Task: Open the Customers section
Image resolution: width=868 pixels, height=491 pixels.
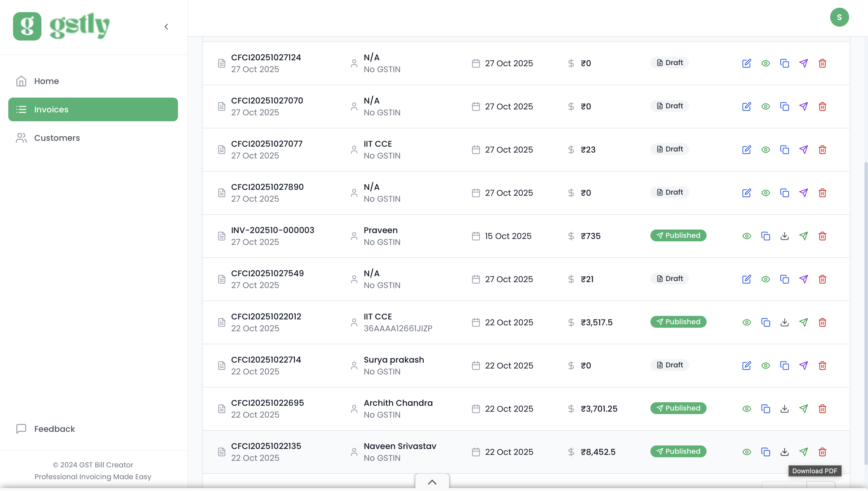Action: point(56,138)
